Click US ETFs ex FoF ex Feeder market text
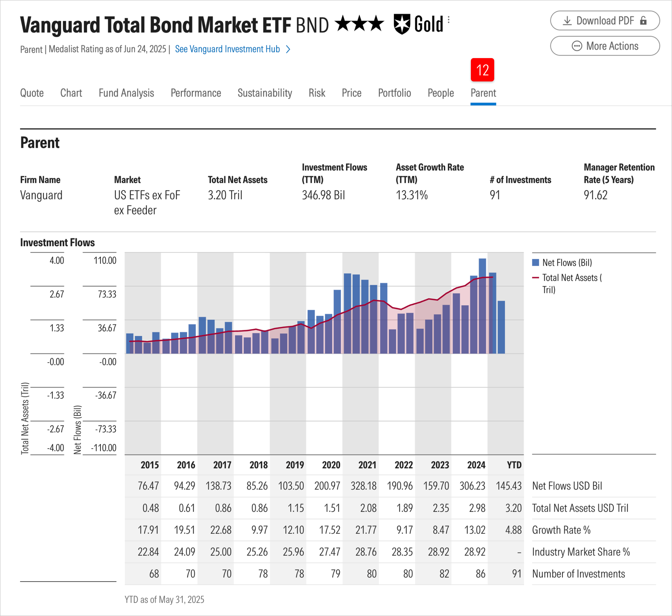672x616 pixels. 147,203
